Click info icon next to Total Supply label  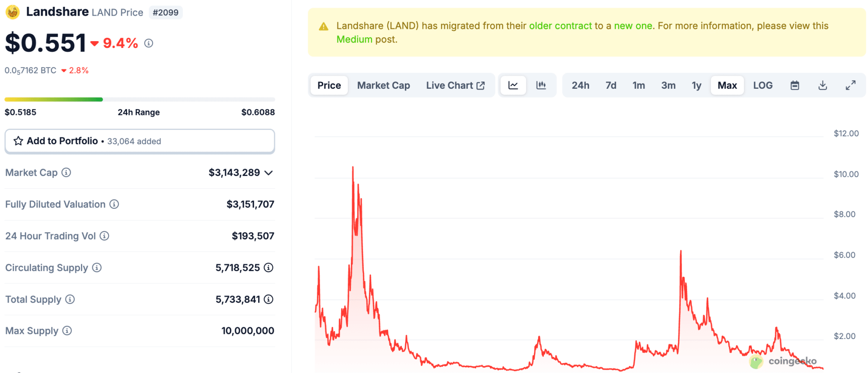70,299
